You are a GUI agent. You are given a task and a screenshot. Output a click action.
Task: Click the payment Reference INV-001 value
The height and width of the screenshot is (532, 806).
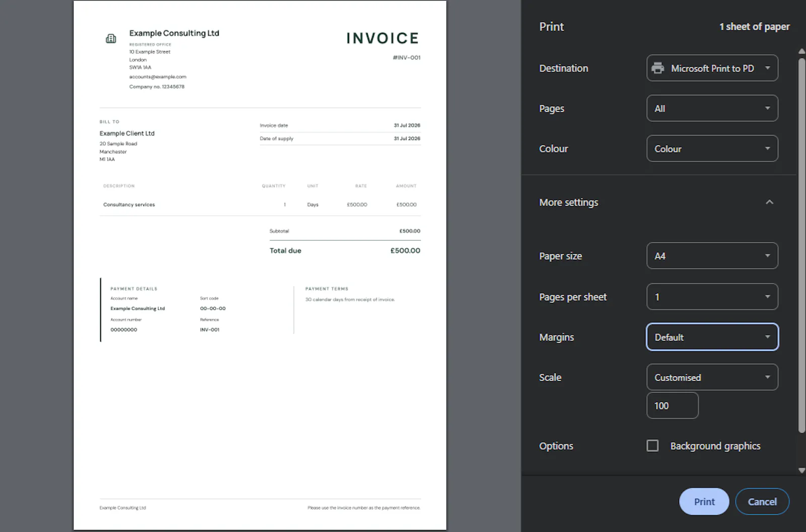click(x=210, y=329)
